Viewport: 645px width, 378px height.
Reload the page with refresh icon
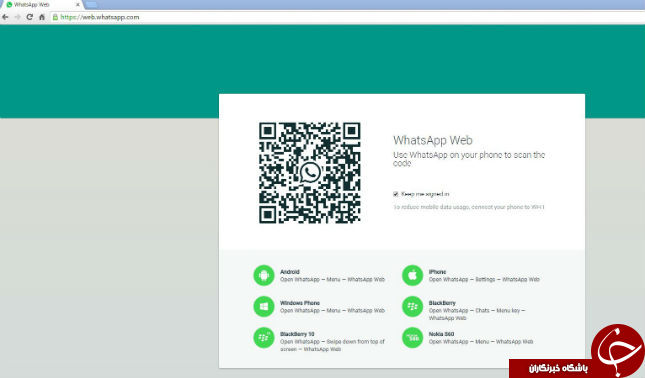pyautogui.click(x=30, y=17)
